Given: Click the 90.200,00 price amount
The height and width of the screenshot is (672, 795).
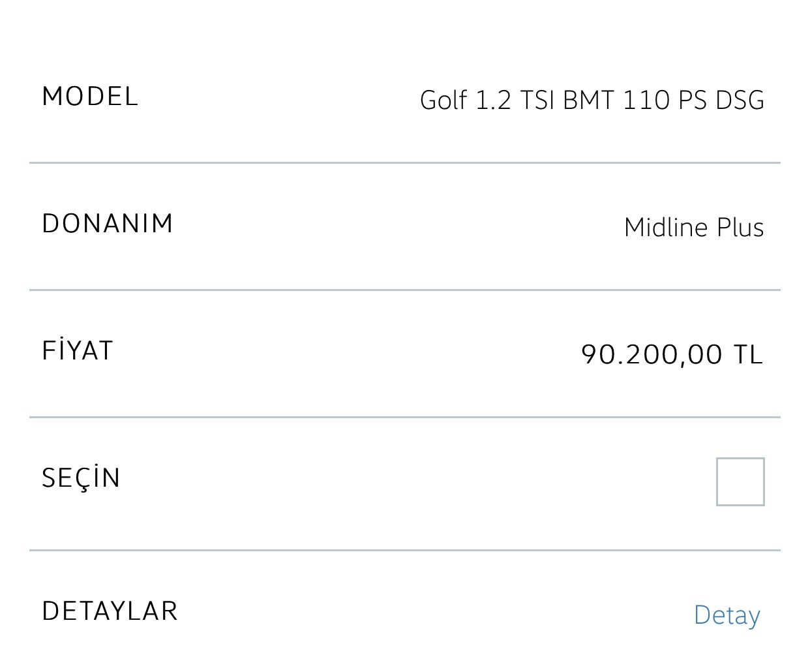Looking at the screenshot, I should 652,355.
